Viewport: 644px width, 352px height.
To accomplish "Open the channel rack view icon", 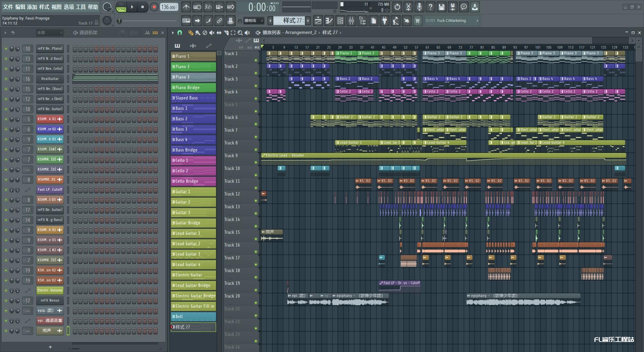I will click(340, 20).
